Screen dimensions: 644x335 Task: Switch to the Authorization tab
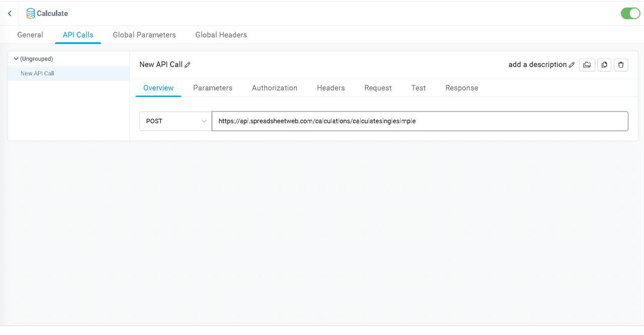(x=274, y=88)
